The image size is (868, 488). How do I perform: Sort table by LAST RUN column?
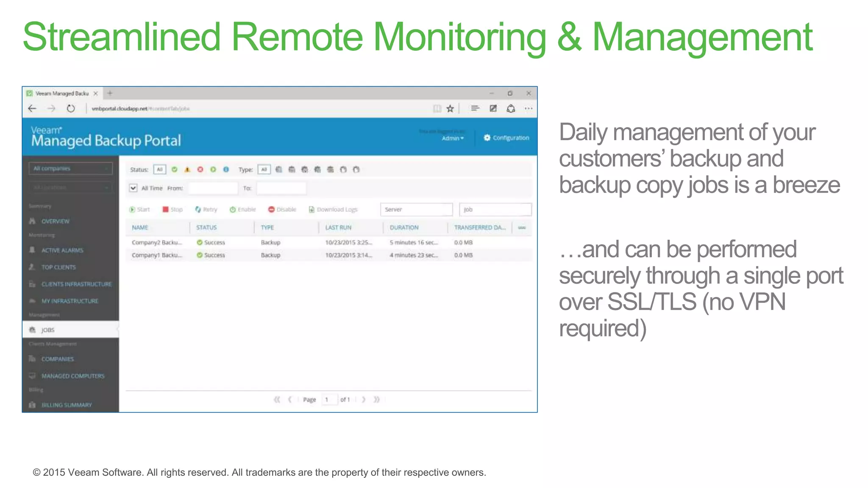click(x=338, y=227)
